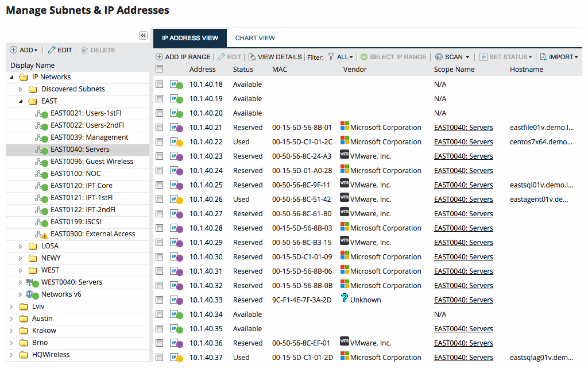
Task: Switch to the Chart View tab
Action: coord(255,38)
